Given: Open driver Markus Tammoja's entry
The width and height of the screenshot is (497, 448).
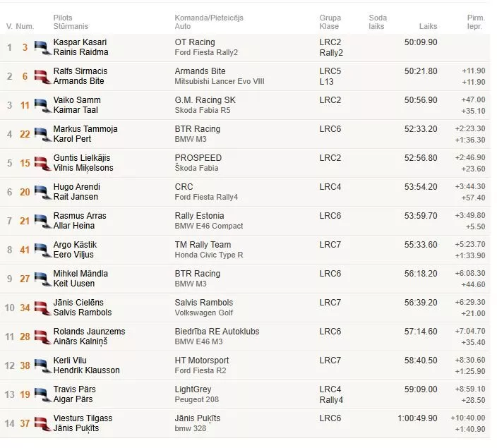Looking at the screenshot, I should pyautogui.click(x=85, y=129).
